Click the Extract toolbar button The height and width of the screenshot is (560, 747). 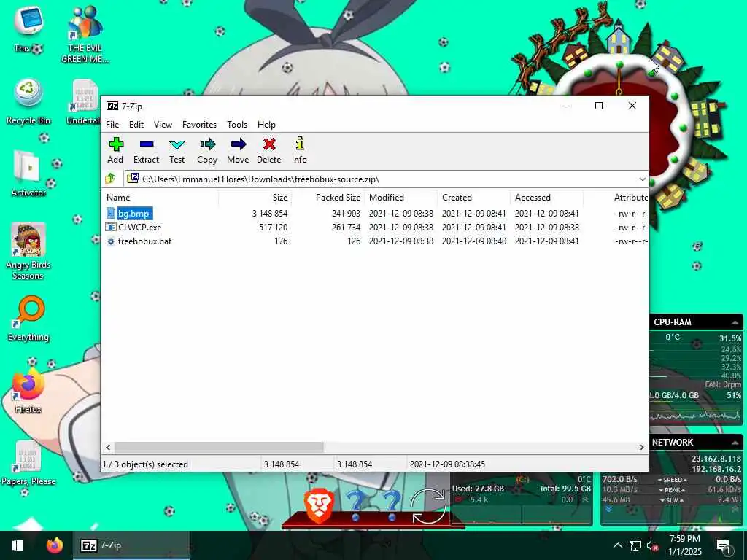tap(146, 150)
